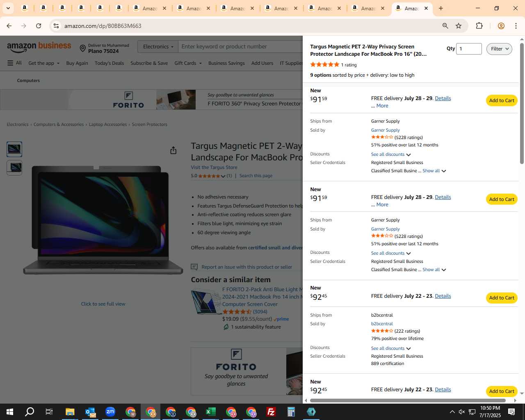Open Subscribe & Save navigation item

pyautogui.click(x=149, y=63)
